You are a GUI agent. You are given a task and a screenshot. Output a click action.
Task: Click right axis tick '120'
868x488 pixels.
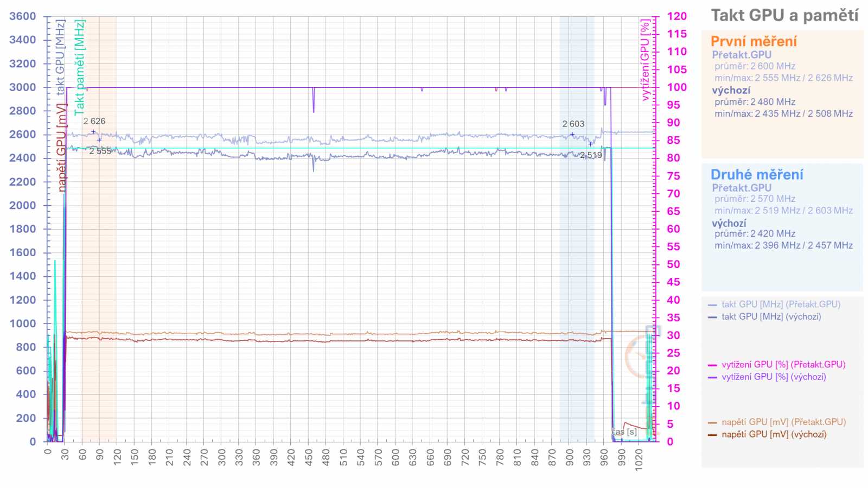(x=677, y=16)
